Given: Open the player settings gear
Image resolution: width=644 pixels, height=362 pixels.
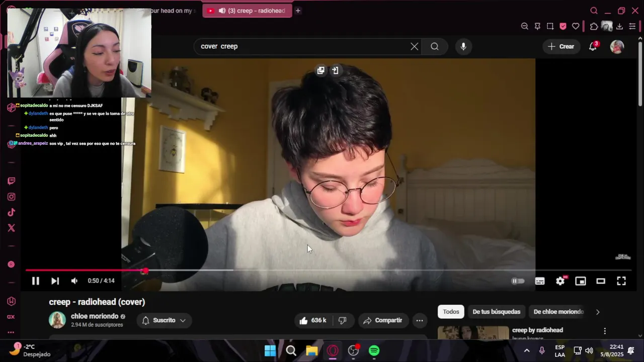Looking at the screenshot, I should 560,281.
